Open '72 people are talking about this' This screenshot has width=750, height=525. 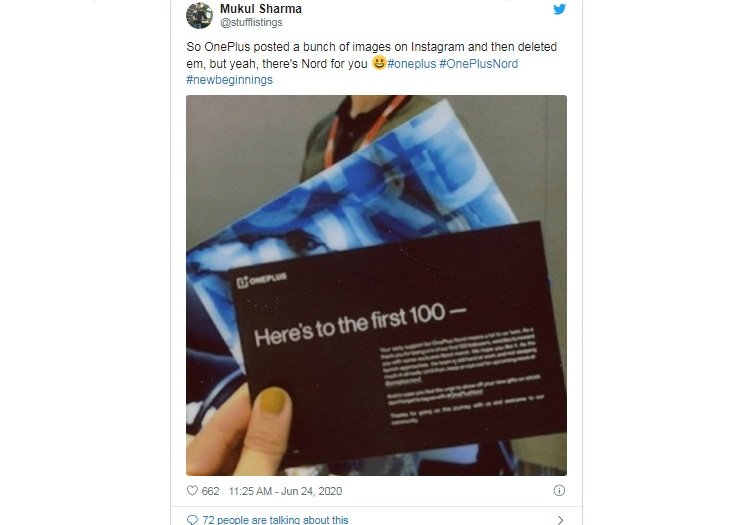(276, 520)
